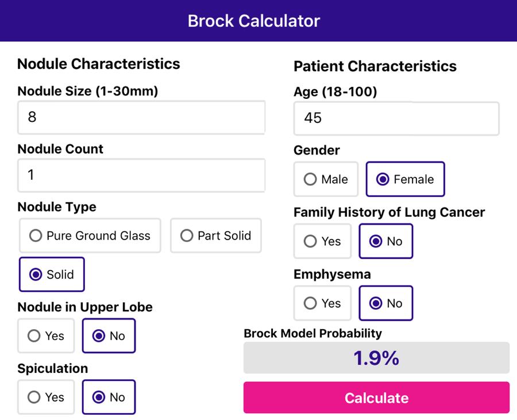Click the Brock Calculator header title
This screenshot has width=517, height=420.
(254, 21)
